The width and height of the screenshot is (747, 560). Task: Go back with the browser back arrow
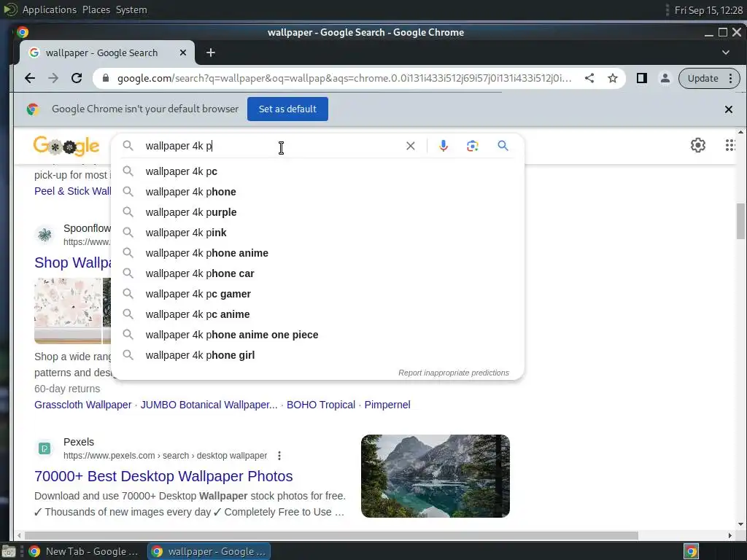point(30,78)
